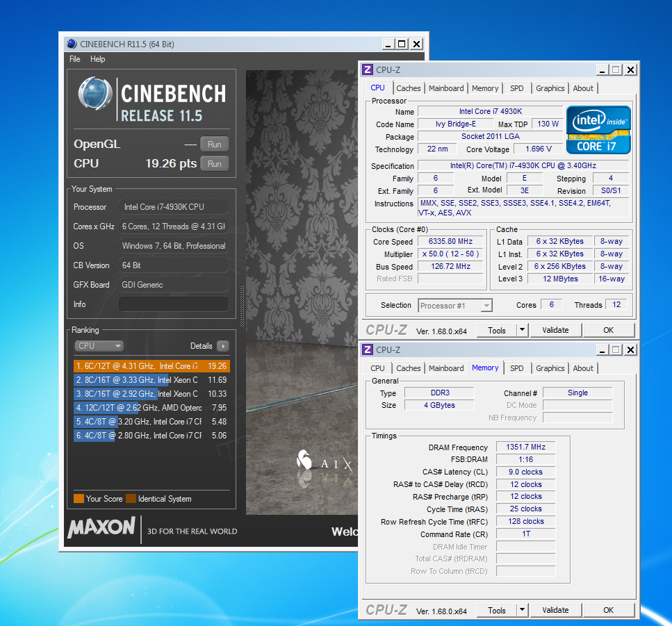Minimize the upper CPU-Z window
Image resolution: width=672 pixels, height=626 pixels.
pyautogui.click(x=602, y=70)
